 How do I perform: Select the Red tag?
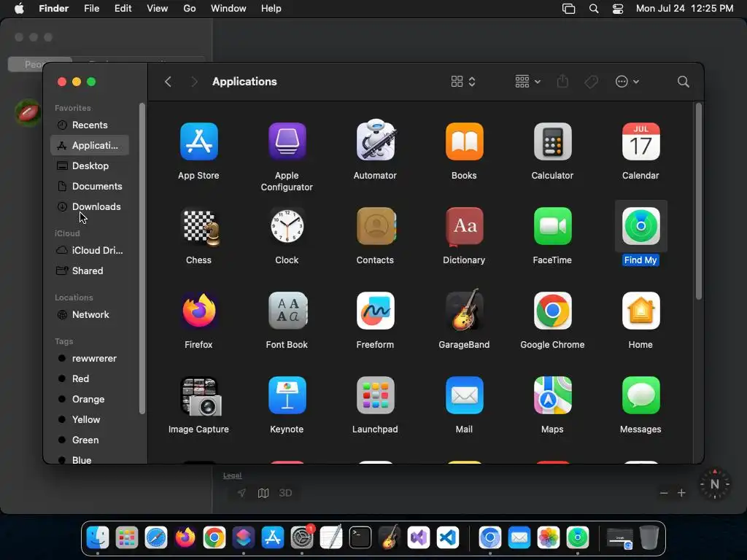pyautogui.click(x=90, y=379)
